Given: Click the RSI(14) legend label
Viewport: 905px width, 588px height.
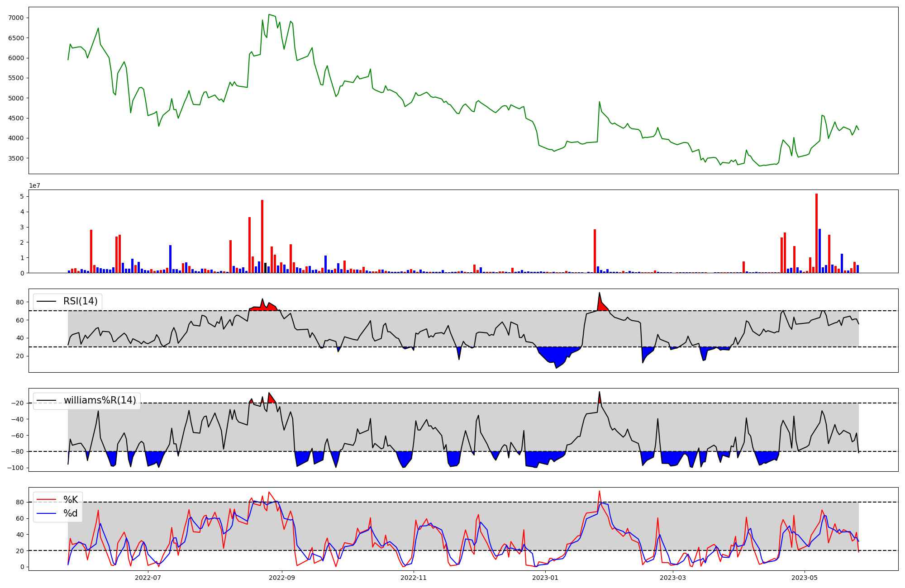Looking at the screenshot, I should [80, 301].
